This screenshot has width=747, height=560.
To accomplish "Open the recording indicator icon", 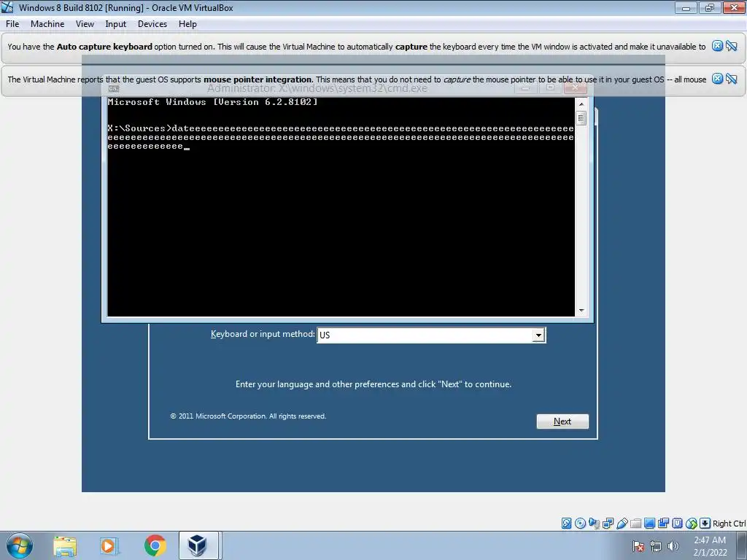I will tap(663, 524).
